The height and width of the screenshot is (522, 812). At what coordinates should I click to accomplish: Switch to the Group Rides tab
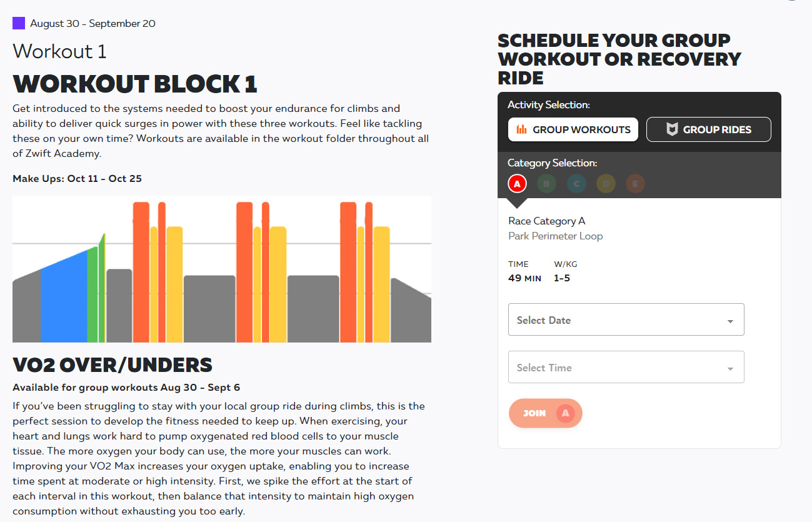708,129
